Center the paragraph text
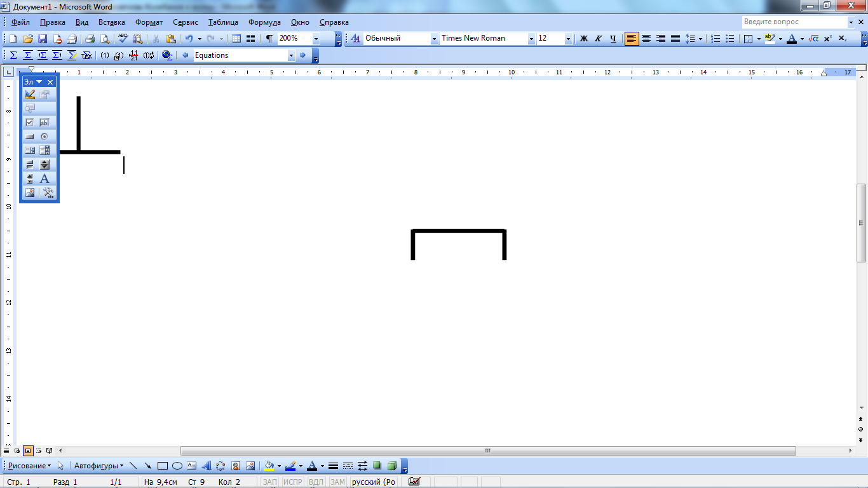 click(646, 39)
